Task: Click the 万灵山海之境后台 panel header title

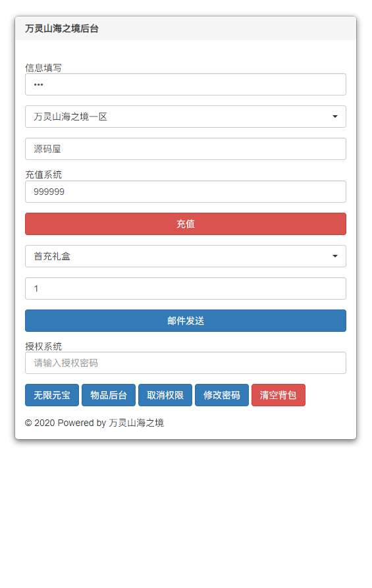Action: 61,28
